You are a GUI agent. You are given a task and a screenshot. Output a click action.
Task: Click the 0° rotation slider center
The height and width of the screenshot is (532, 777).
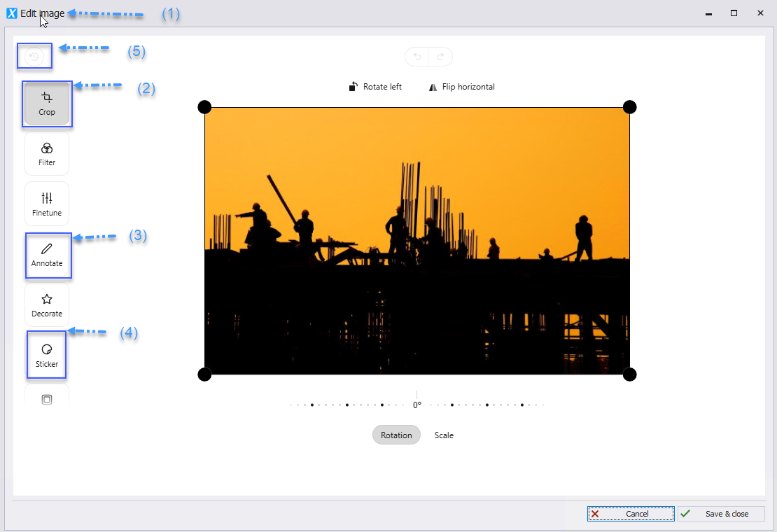pyautogui.click(x=416, y=405)
